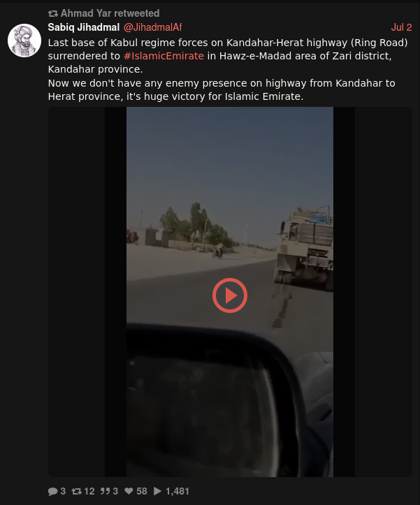Play the video with the red play button

pyautogui.click(x=230, y=295)
